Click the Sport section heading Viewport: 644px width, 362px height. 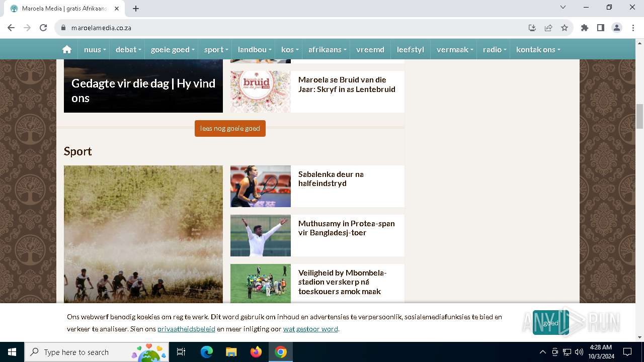click(78, 151)
